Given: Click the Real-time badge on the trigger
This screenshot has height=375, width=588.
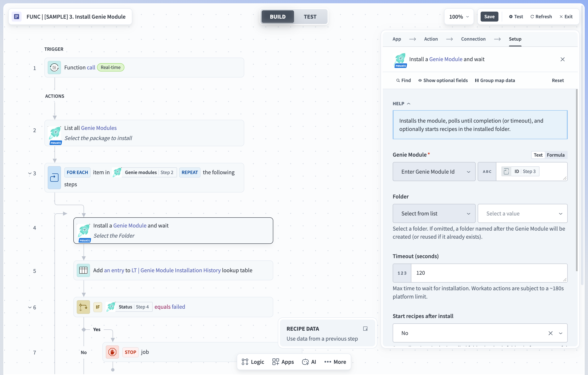Looking at the screenshot, I should (111, 67).
